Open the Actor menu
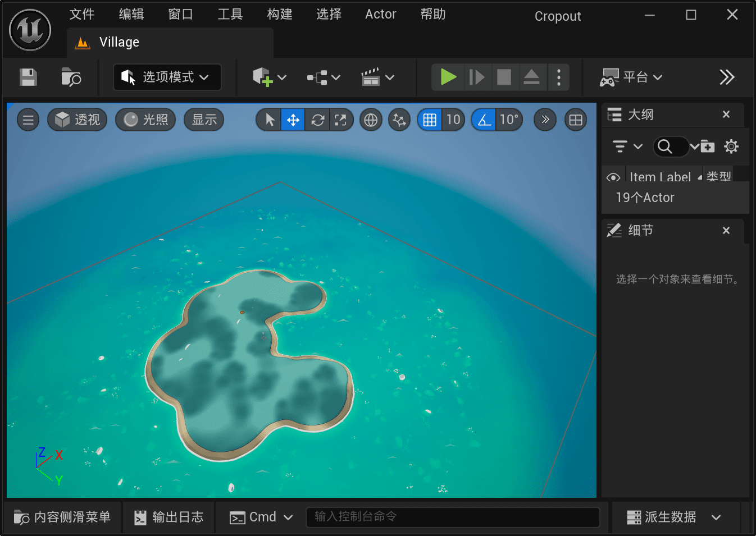This screenshot has width=756, height=536. (x=381, y=14)
